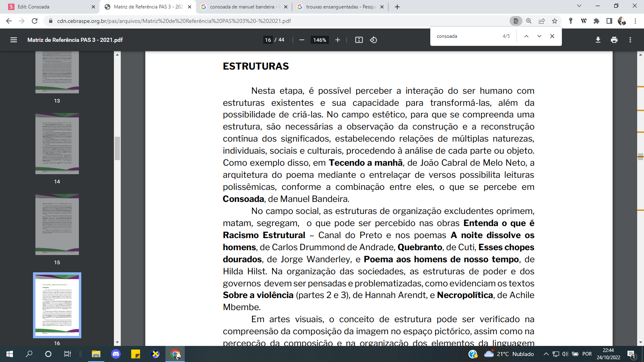This screenshot has width=644, height=362.
Task: Toggle the browser side panel
Action: (x=609, y=21)
